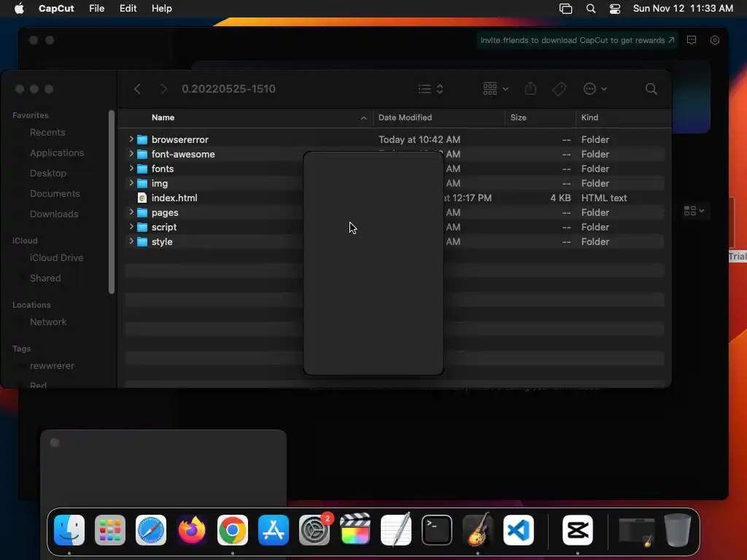Open CapCut settings hexagon icon
Image resolution: width=747 pixels, height=560 pixels.
715,40
